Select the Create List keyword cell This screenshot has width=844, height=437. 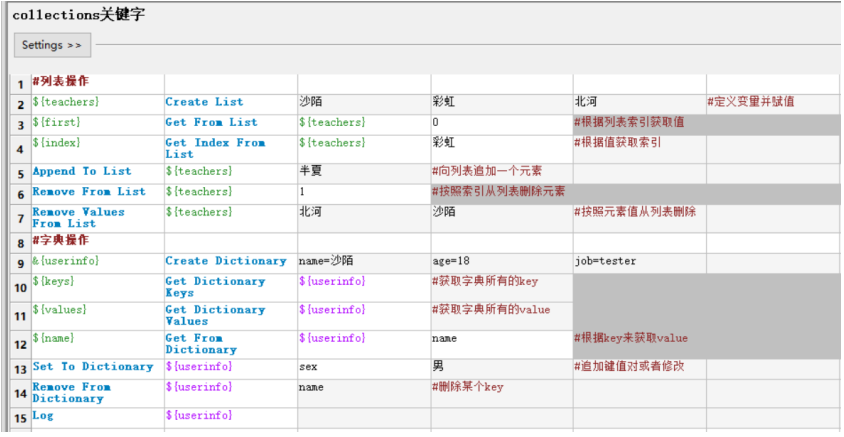click(230, 104)
